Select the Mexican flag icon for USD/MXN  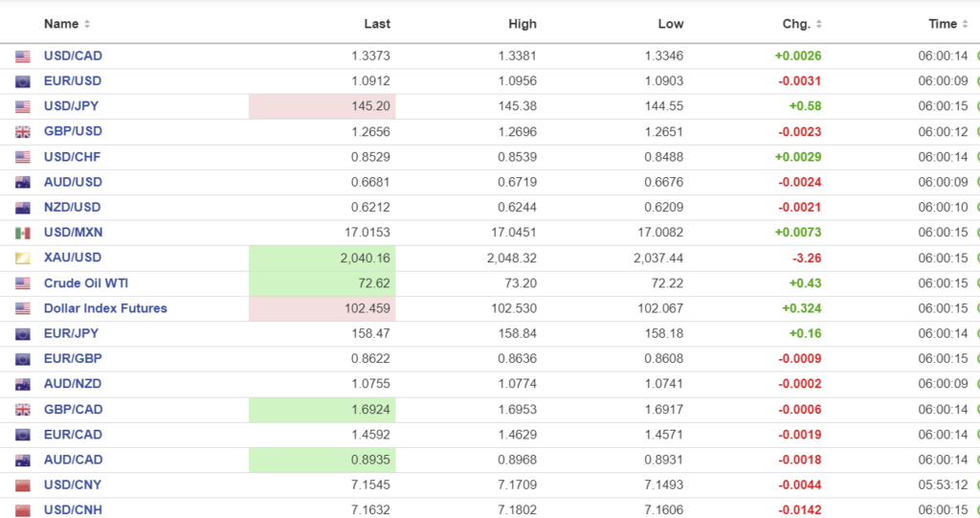click(23, 233)
